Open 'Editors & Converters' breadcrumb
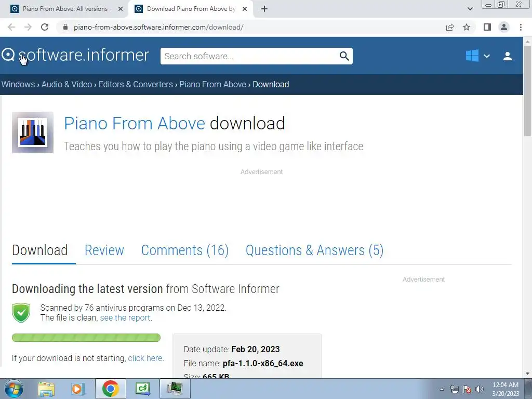 tap(136, 84)
